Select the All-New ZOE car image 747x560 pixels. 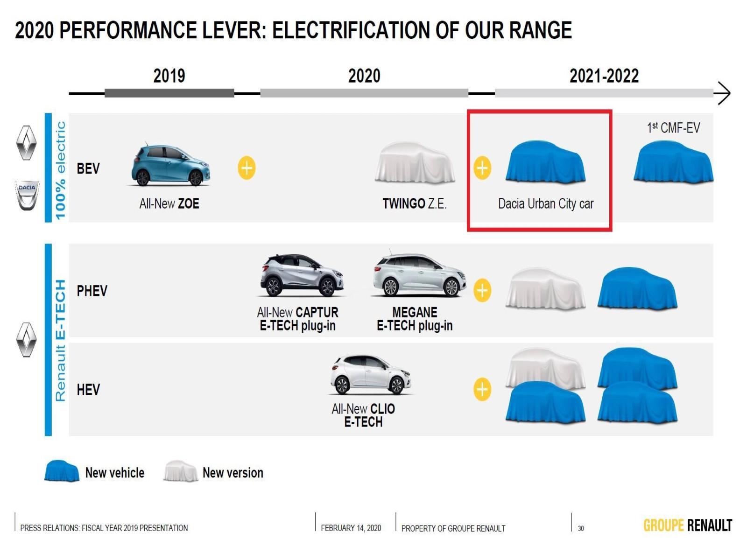coord(170,165)
